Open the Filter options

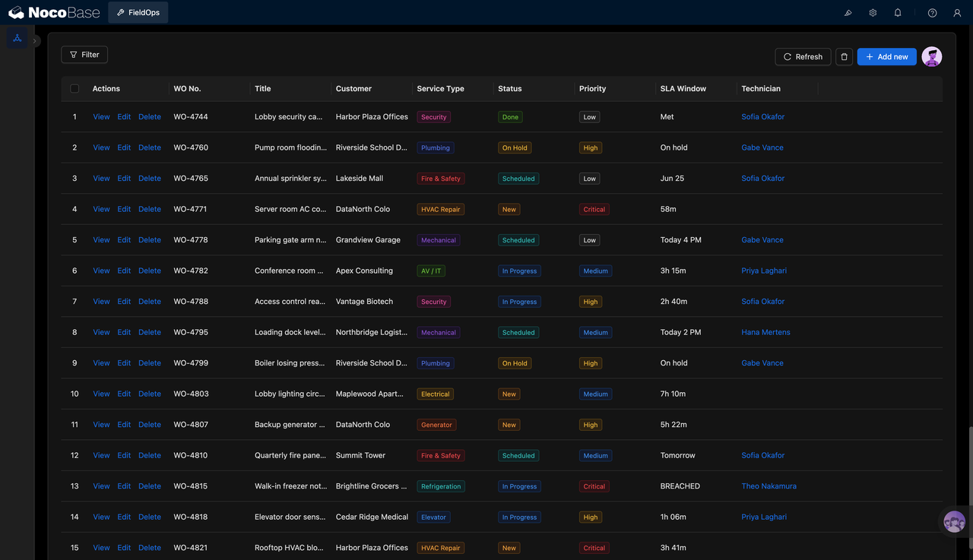coord(84,55)
